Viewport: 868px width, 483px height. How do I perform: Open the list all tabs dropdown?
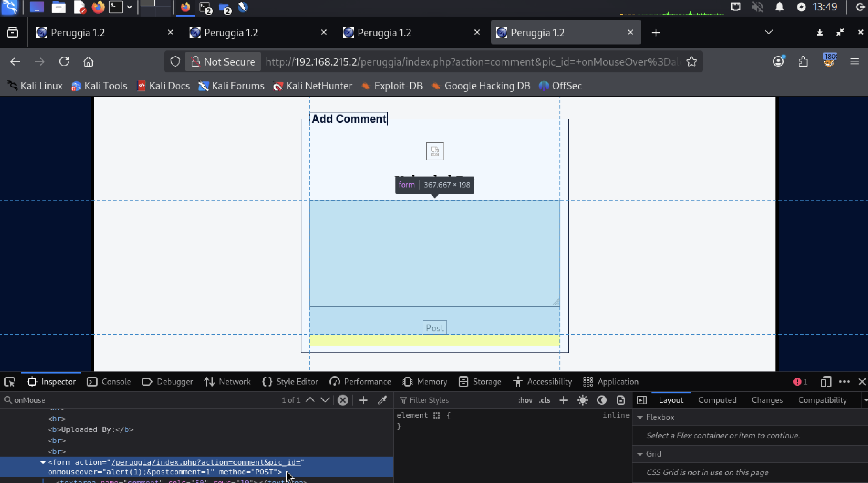(769, 32)
